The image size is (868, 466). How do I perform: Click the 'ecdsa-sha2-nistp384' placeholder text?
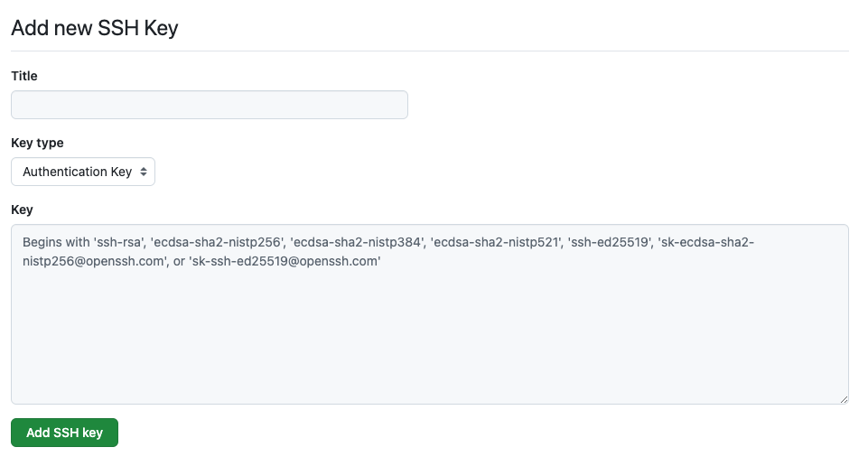click(x=356, y=242)
